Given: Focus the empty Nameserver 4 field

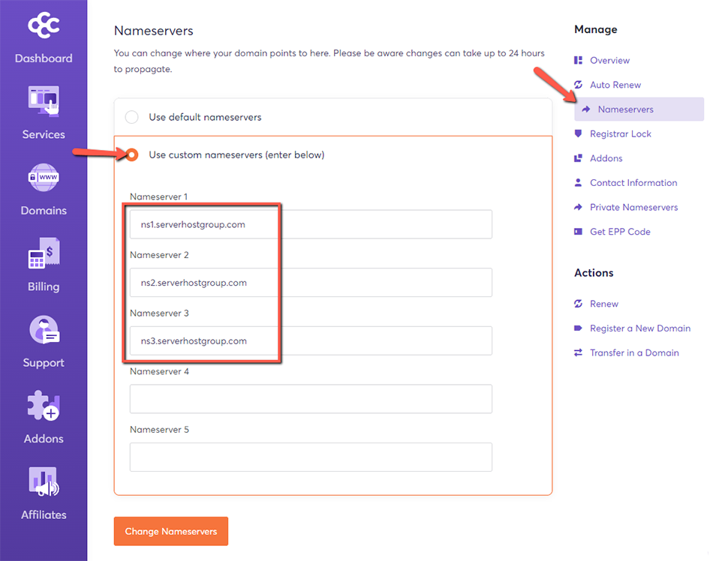Looking at the screenshot, I should coord(311,399).
